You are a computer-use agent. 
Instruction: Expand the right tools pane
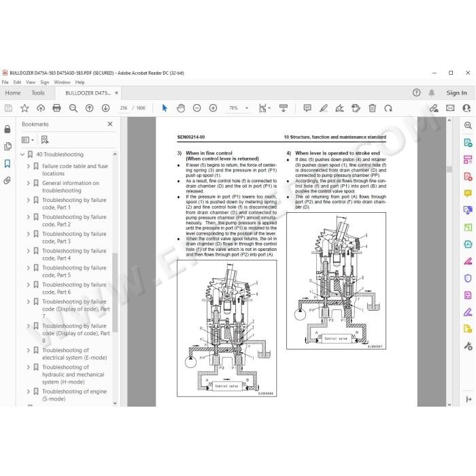coord(469,400)
